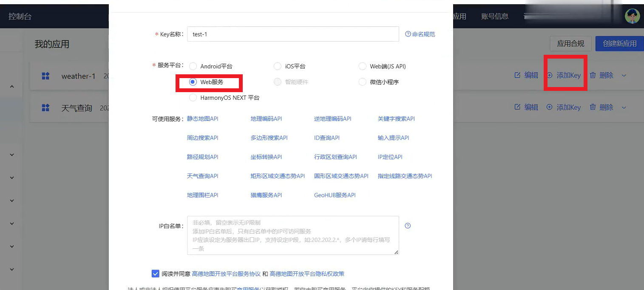The width and height of the screenshot is (644, 290).
Task: Open the 地理围栏API link
Action: tap(202, 195)
